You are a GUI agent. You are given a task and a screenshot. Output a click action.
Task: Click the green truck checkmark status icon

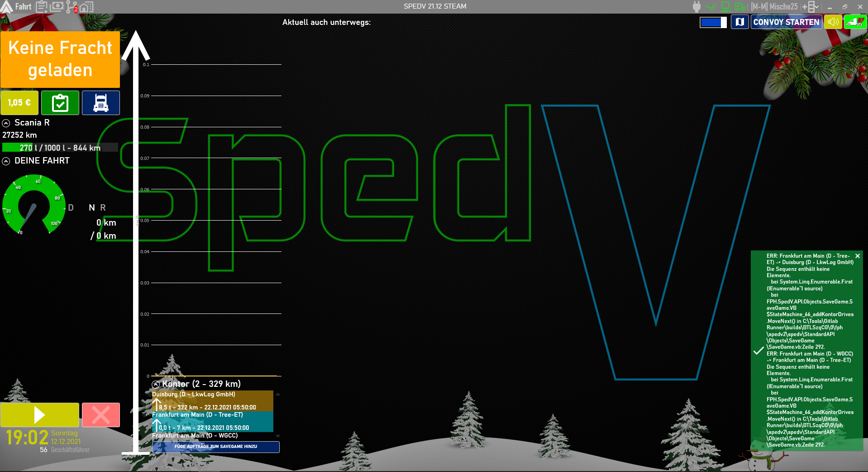tap(740, 6)
